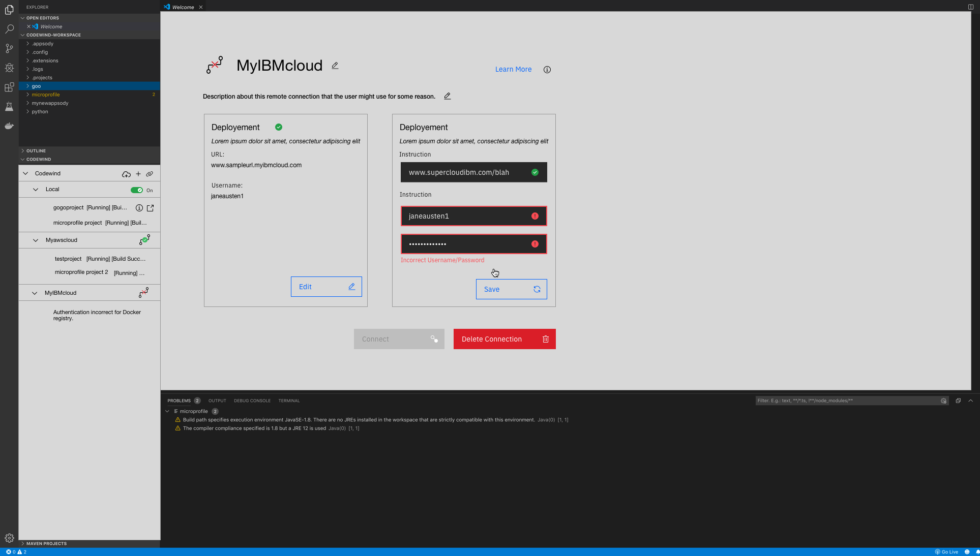Open the Search view in activity bar
This screenshot has height=556, width=980.
[x=9, y=29]
